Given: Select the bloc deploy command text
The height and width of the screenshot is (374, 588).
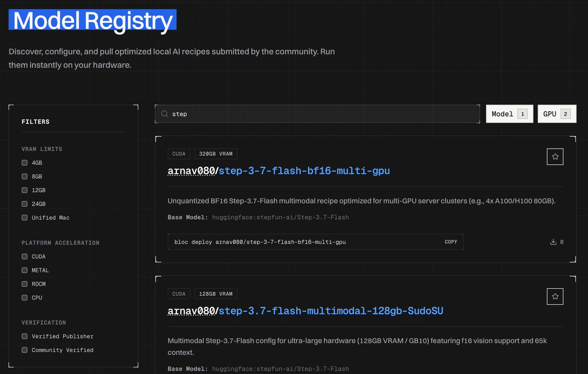Looking at the screenshot, I should point(260,242).
